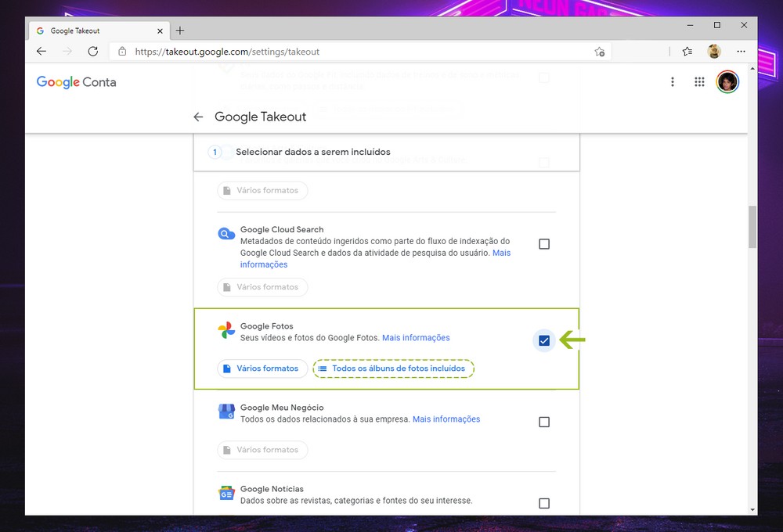Open the browser favorites list icon
783x532 pixels.
coord(687,52)
